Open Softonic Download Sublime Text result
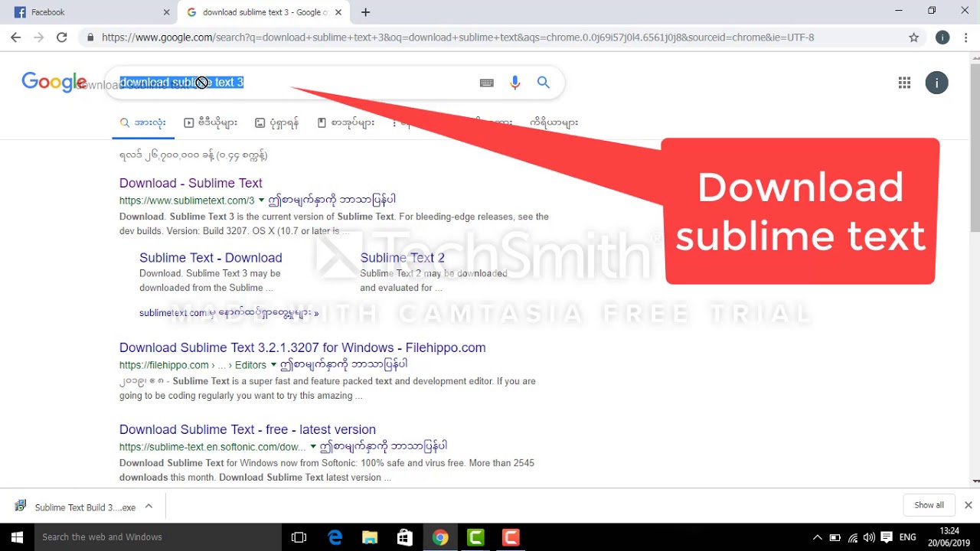This screenshot has width=980, height=551. (x=247, y=429)
